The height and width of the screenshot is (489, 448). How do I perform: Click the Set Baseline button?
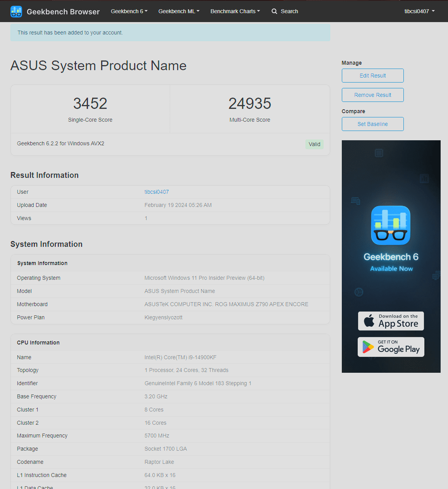point(372,124)
